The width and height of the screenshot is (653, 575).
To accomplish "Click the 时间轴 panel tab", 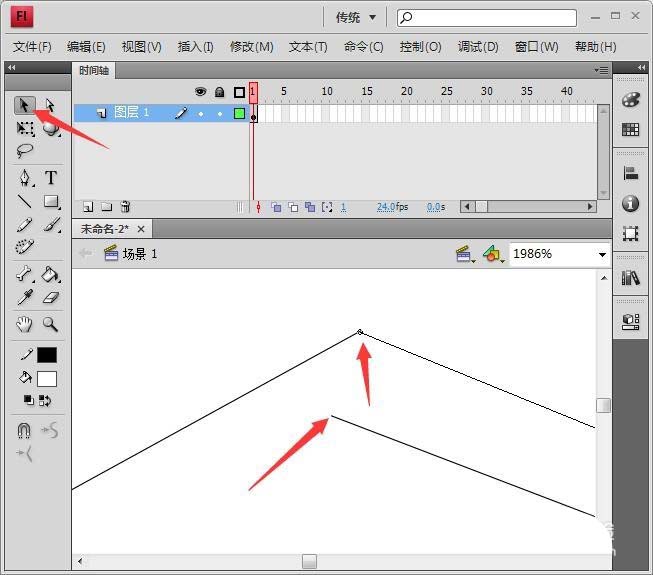I will coord(94,71).
